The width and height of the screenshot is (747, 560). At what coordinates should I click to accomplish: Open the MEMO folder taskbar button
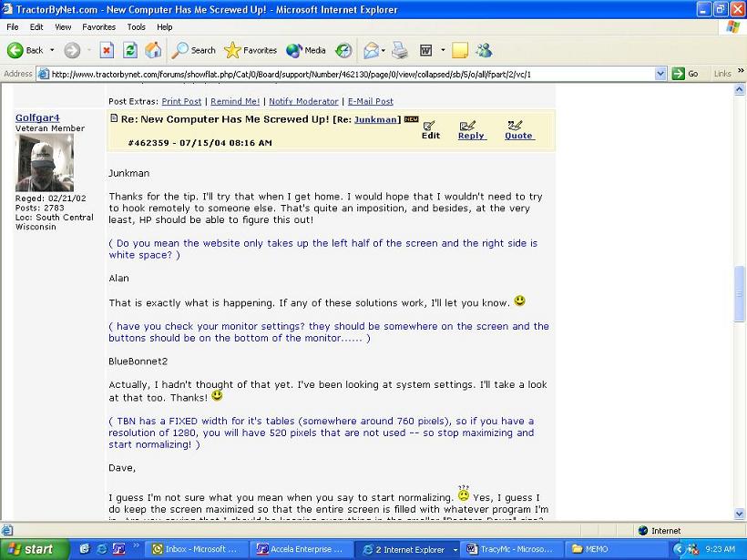click(x=616, y=549)
